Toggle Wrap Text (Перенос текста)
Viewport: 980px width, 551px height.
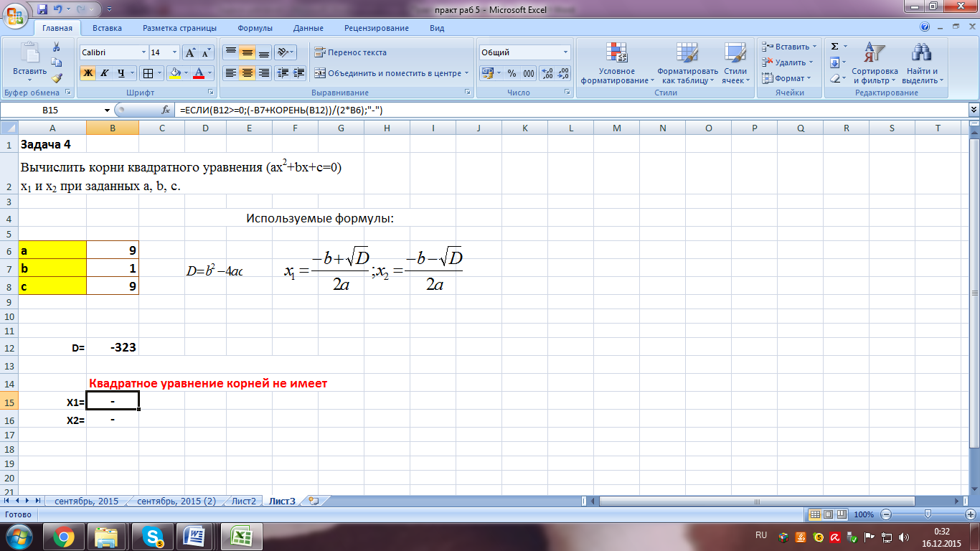(x=349, y=52)
